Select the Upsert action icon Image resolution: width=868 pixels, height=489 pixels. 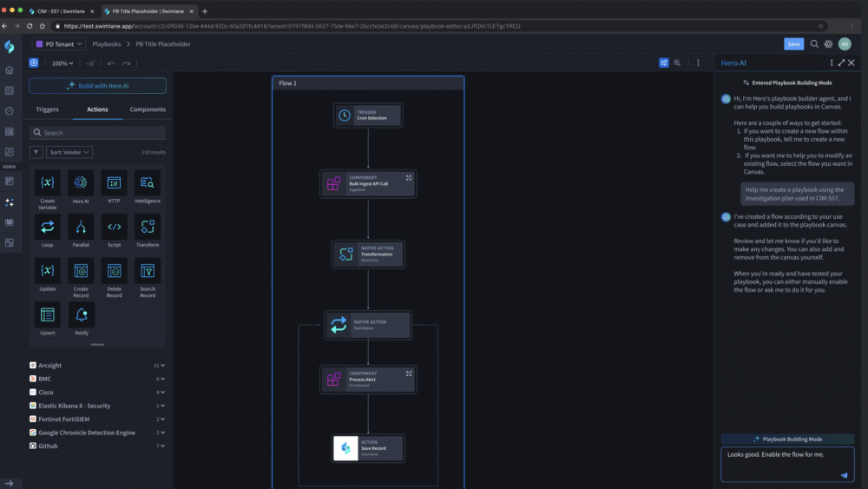(x=48, y=314)
